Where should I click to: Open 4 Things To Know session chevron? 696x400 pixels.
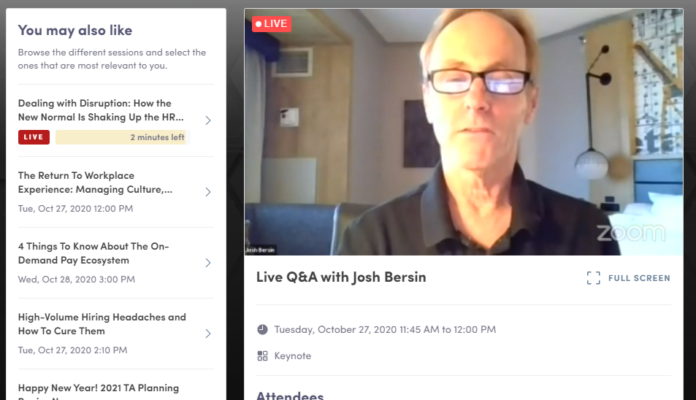208,263
